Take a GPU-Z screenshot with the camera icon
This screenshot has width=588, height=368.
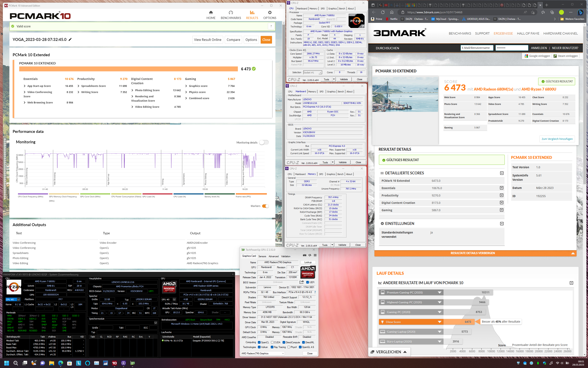point(304,255)
